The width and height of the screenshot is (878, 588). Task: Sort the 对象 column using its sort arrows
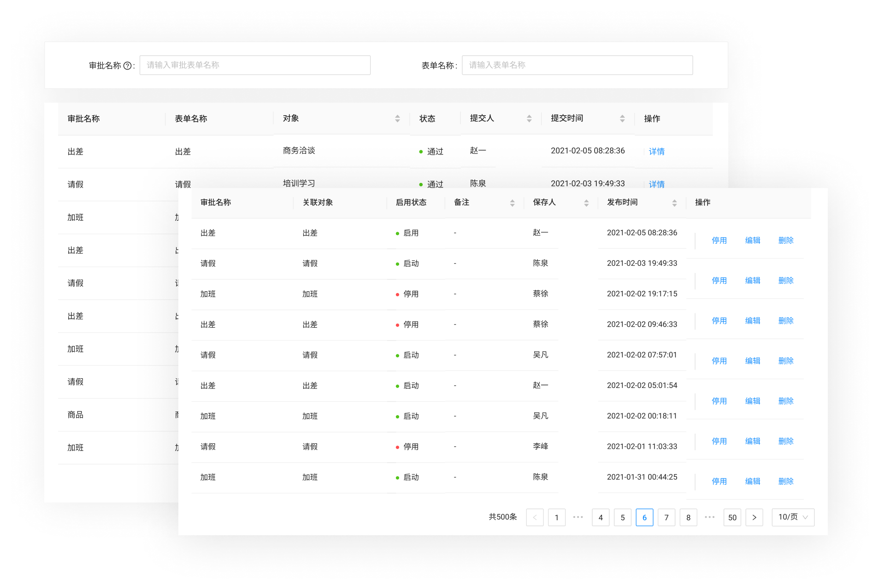click(397, 118)
